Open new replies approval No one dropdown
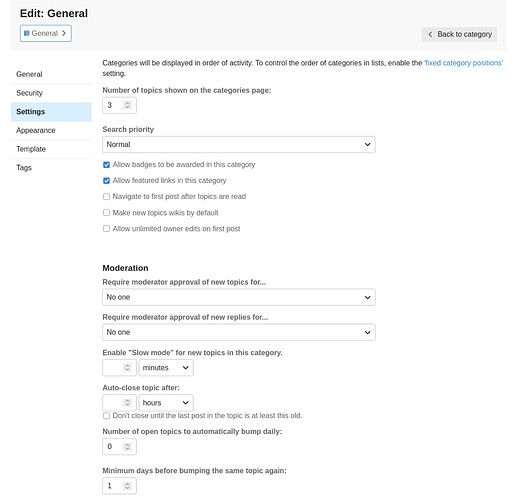Viewport: 528px width, 500px height. tap(239, 332)
